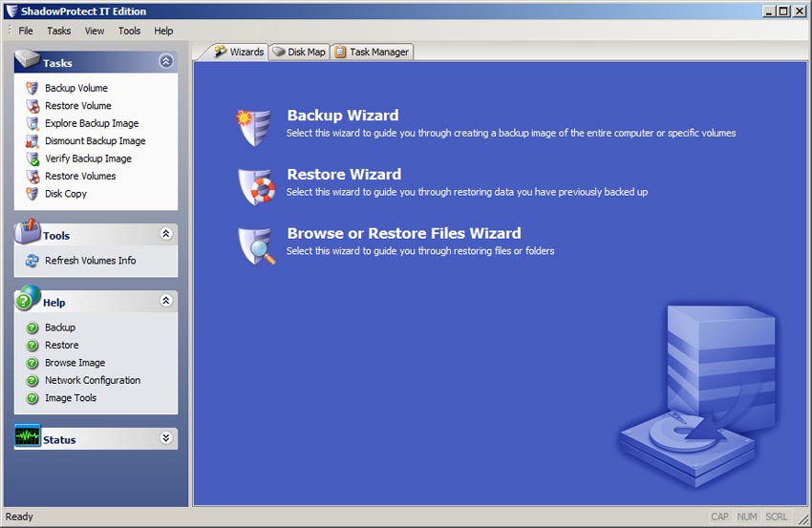
Task: Click the green help icon beside Backup
Action: (32, 327)
